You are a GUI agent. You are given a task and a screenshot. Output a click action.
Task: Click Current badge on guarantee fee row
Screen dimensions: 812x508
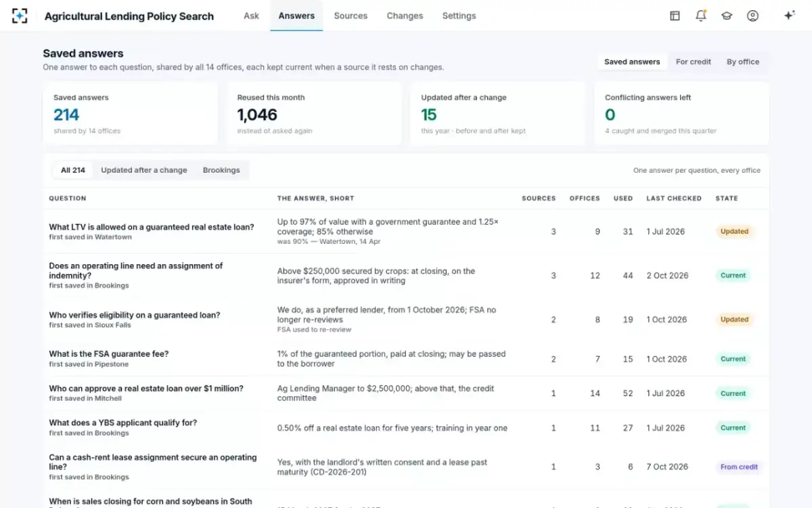[733, 359]
